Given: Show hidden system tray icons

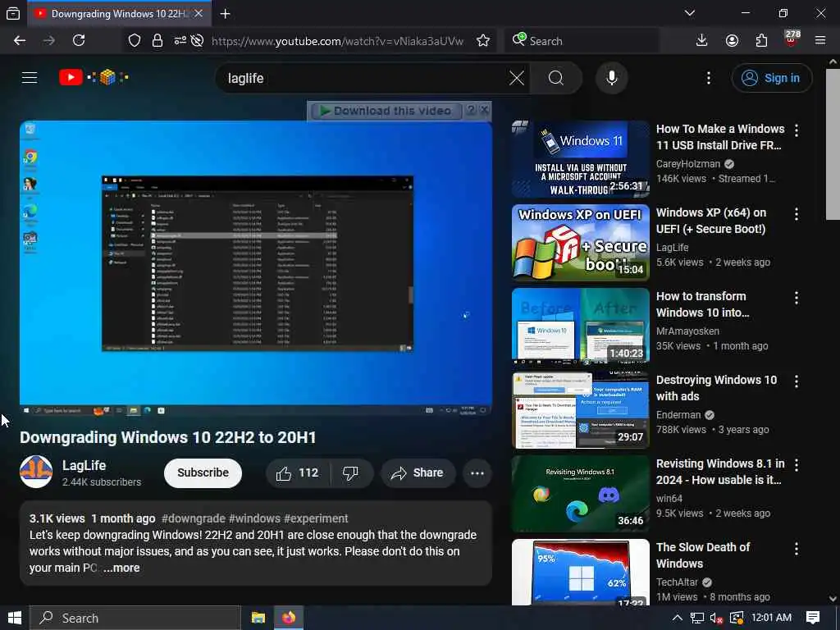Looking at the screenshot, I should point(677,619).
